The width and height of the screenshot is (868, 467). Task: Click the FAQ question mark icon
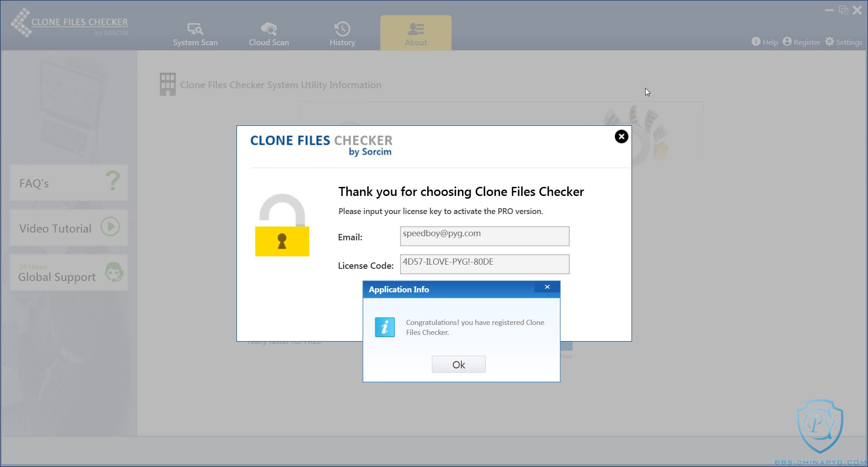tap(113, 181)
